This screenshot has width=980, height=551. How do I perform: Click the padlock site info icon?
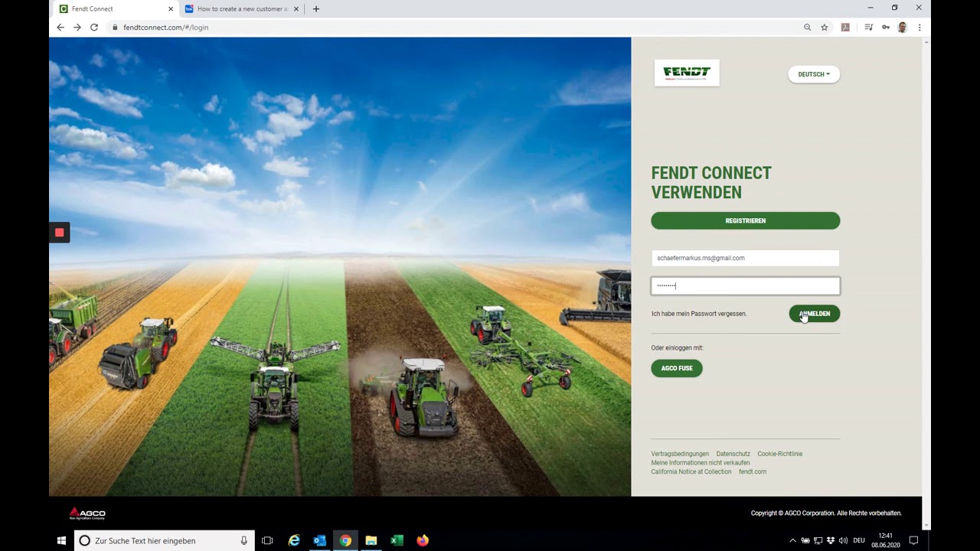(x=115, y=28)
